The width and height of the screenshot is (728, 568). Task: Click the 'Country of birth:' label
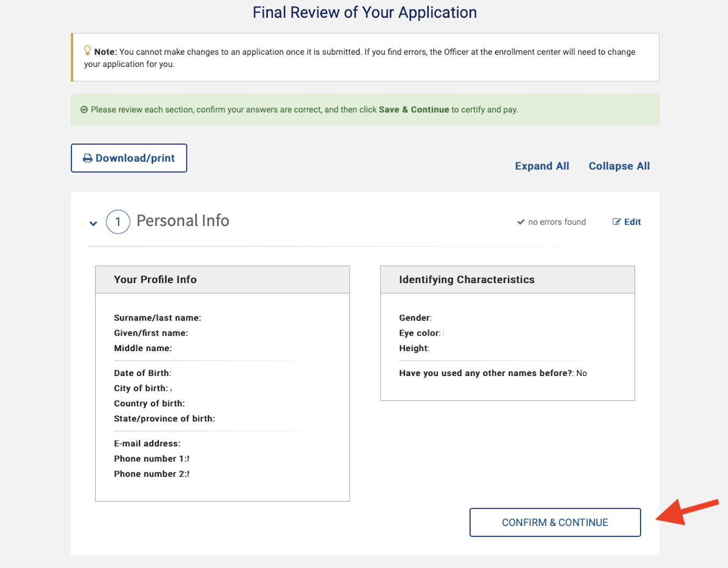pyautogui.click(x=149, y=404)
